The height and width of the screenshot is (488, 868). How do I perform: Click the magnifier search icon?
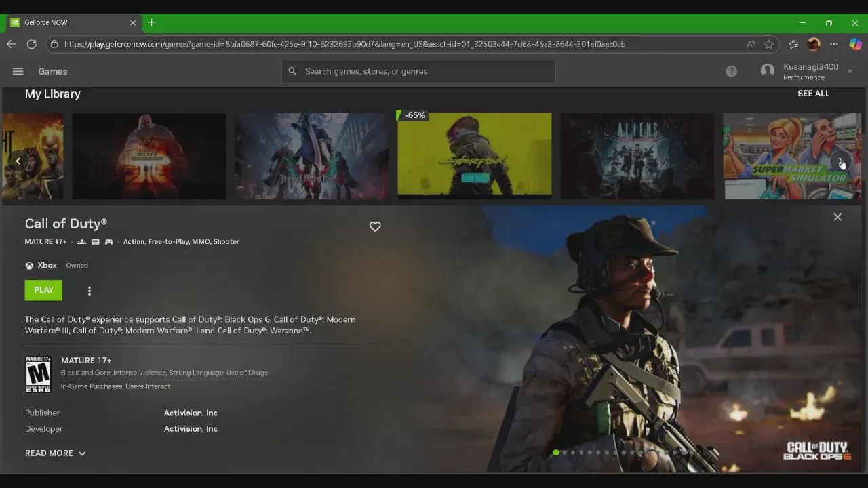[x=293, y=71]
